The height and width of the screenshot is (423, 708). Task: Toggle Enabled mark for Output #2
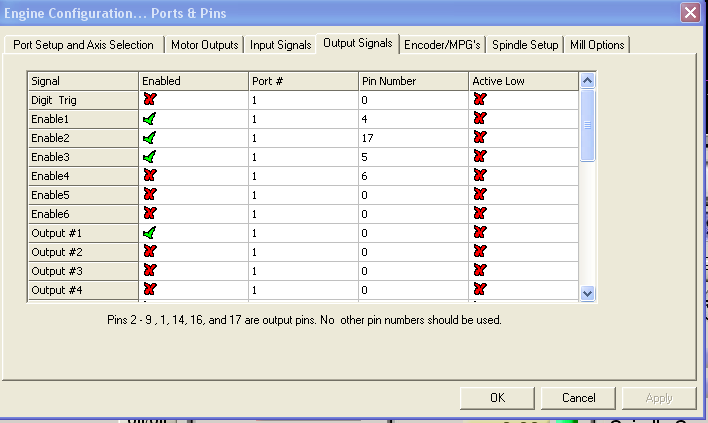point(151,251)
